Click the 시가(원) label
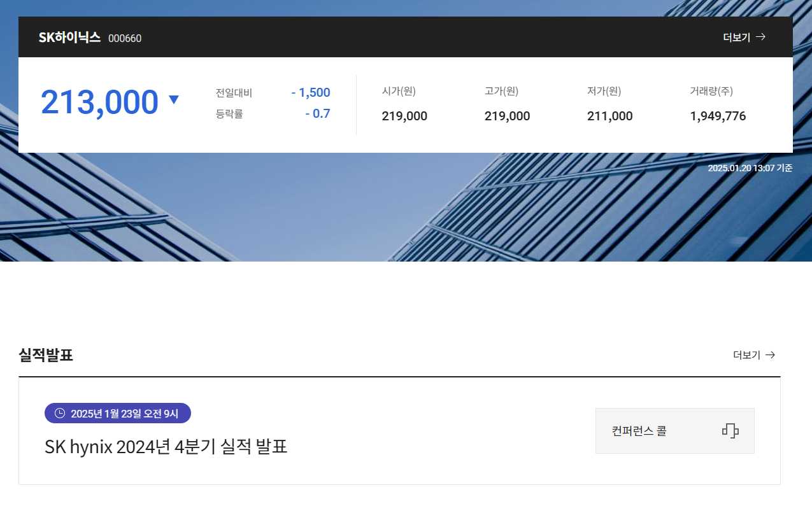Screen dimensions: 812x506 click(x=399, y=91)
